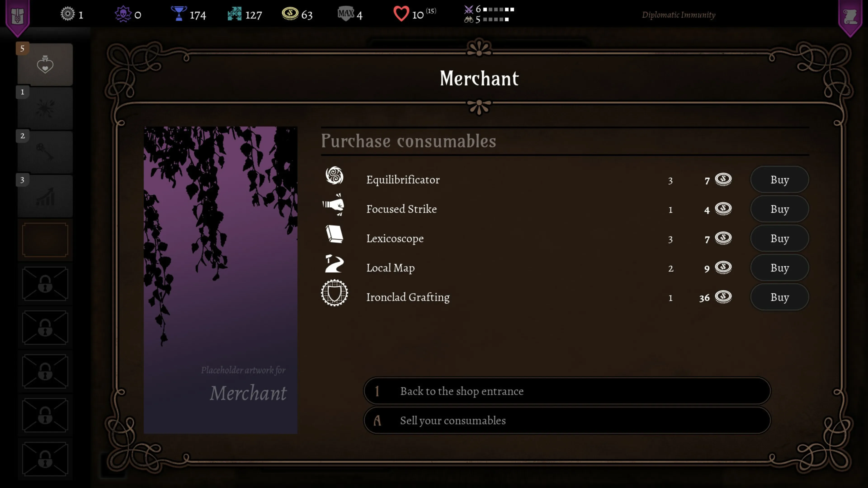
Task: Click the Merchant placeholder artwork
Action: pos(220,280)
